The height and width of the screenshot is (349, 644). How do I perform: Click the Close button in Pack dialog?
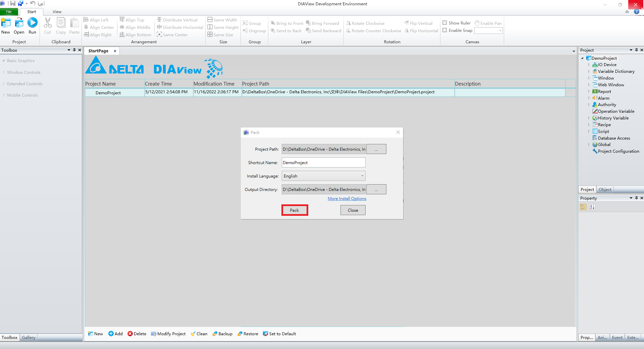click(x=353, y=210)
